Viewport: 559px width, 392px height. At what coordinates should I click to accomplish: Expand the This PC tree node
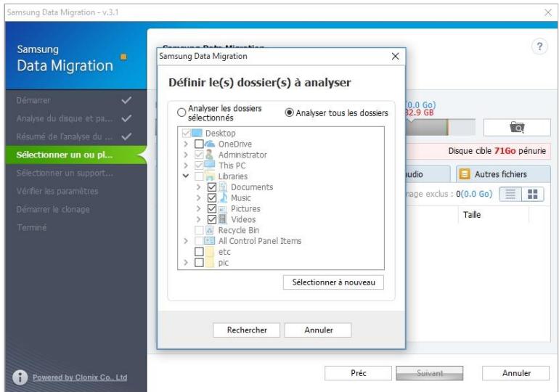186,166
